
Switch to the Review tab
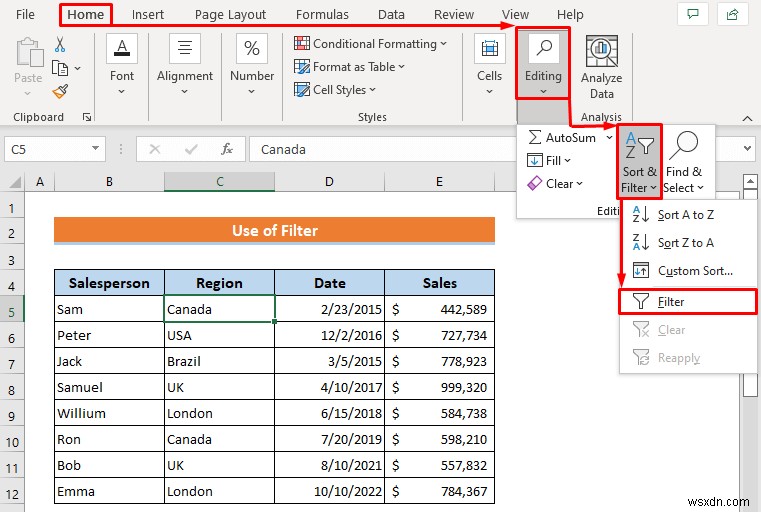[x=454, y=15]
